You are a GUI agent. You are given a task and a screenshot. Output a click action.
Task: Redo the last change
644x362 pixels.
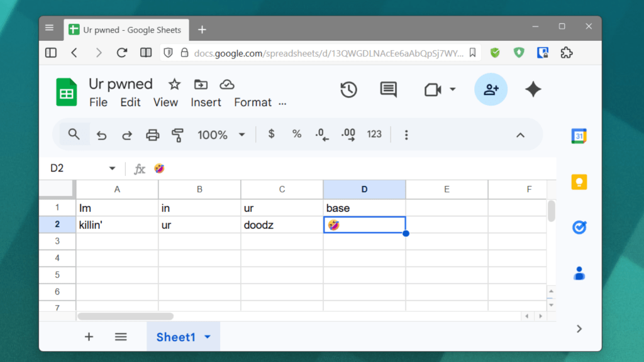[126, 134]
